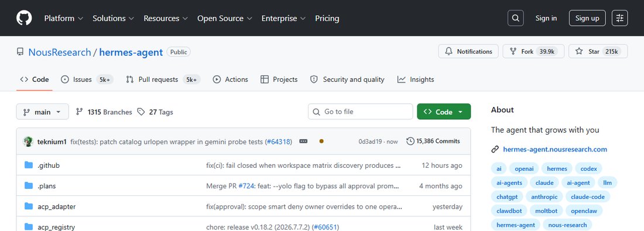Open commit hash 0d3ad19
This screenshot has width=644, height=231.
click(369, 142)
